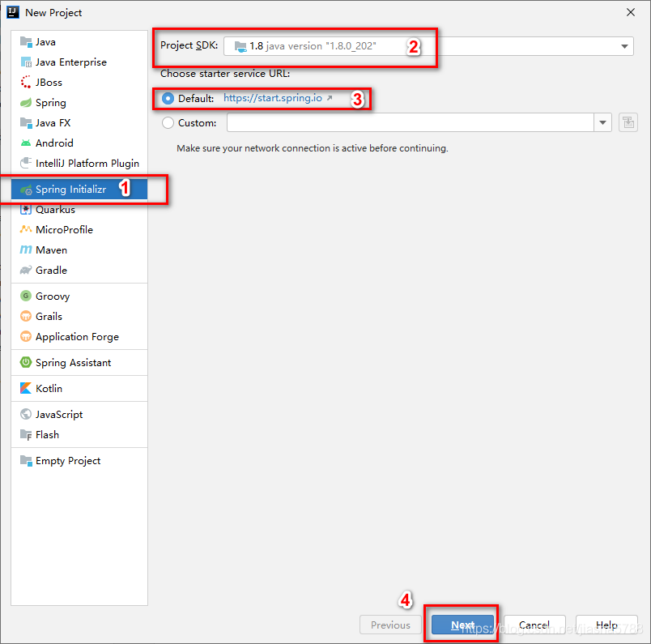
Task: Expand the Custom URL history dropdown arrow
Action: tap(602, 123)
